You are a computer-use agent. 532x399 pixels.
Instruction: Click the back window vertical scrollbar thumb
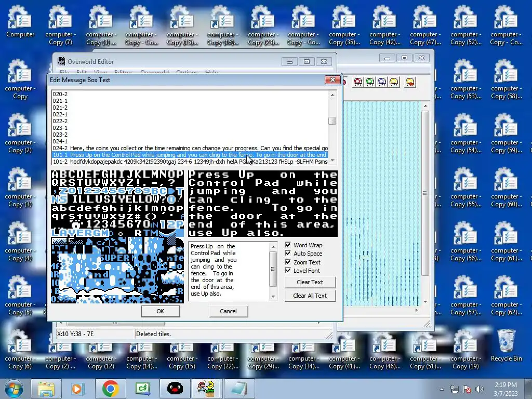pyautogui.click(x=425, y=193)
